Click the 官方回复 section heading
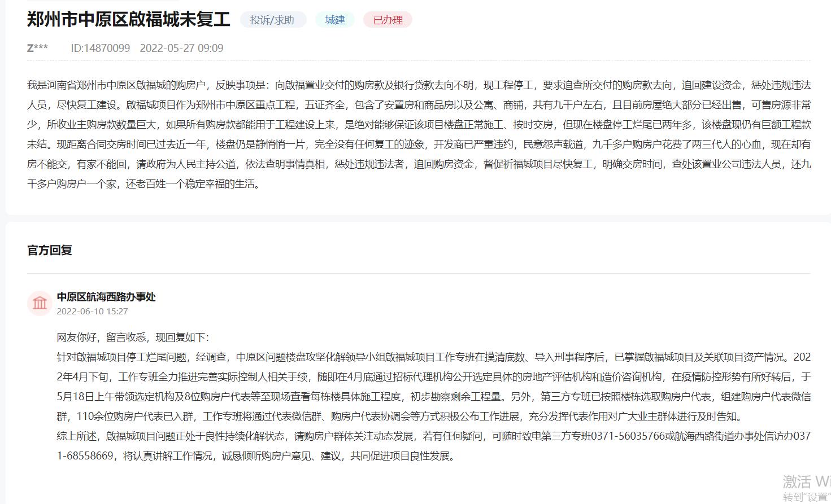The width and height of the screenshot is (831, 504). 50,250
